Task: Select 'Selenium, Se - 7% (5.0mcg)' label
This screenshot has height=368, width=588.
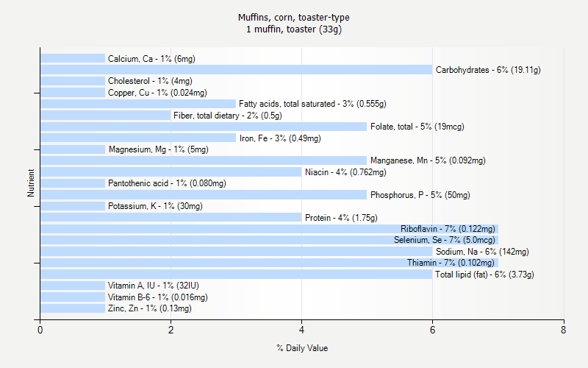Action: [x=445, y=240]
